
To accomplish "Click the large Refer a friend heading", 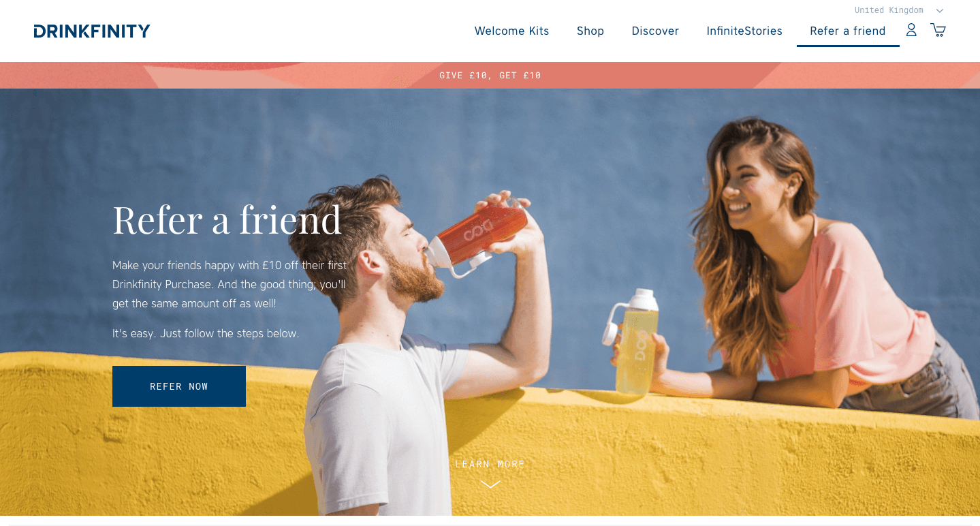I will tap(227, 219).
